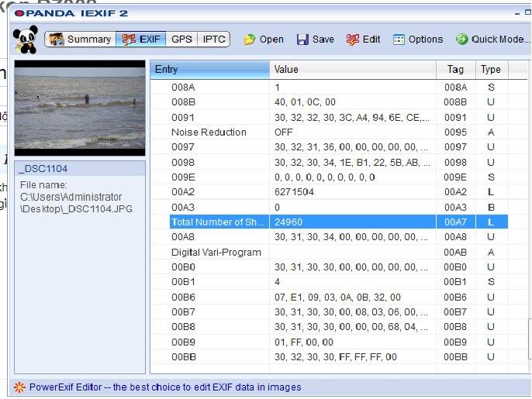This screenshot has height=399, width=532.
Task: Select the Summary tab
Action: [x=80, y=40]
